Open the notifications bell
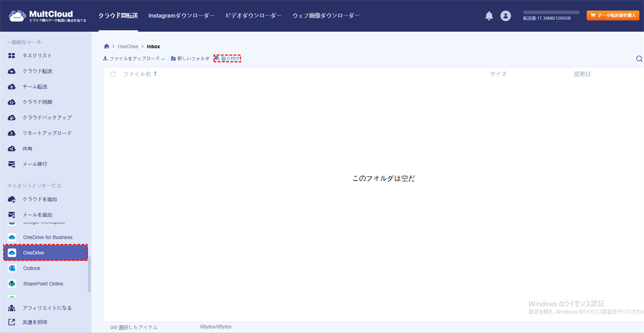The image size is (644, 333). tap(489, 16)
